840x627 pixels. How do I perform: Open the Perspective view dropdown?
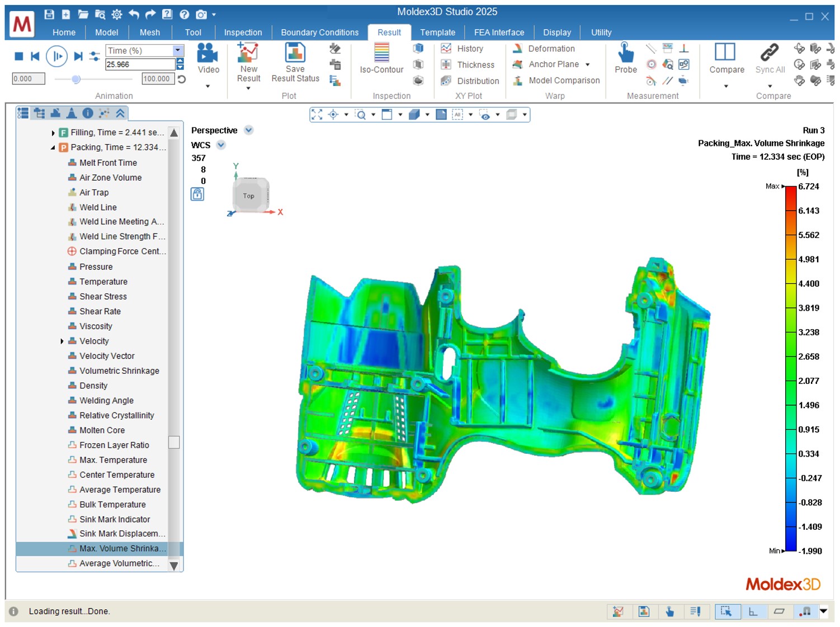click(x=249, y=130)
